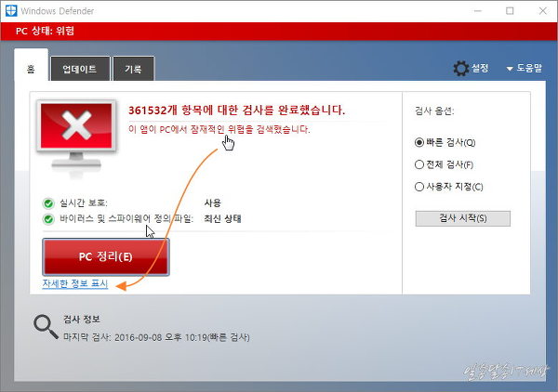Open the 자세한 정보 표시 link

pyautogui.click(x=75, y=283)
